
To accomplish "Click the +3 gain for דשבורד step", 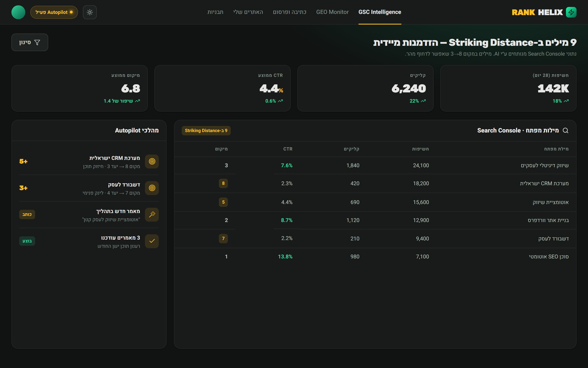I will (23, 188).
